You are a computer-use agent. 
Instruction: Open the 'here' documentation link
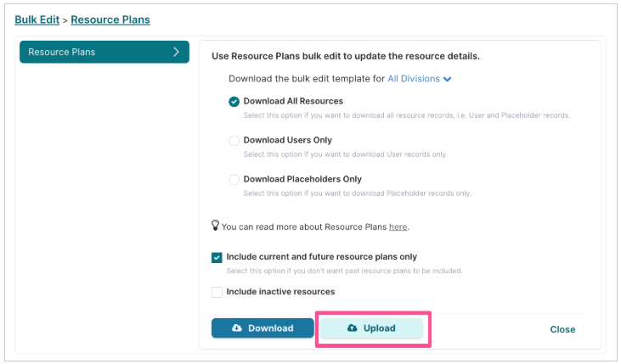pyautogui.click(x=398, y=227)
